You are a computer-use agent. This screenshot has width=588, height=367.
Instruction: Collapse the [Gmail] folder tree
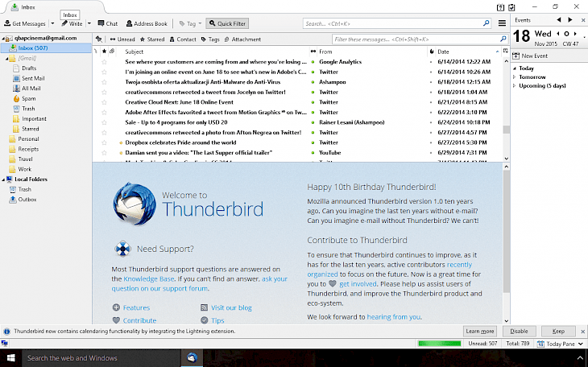point(6,59)
